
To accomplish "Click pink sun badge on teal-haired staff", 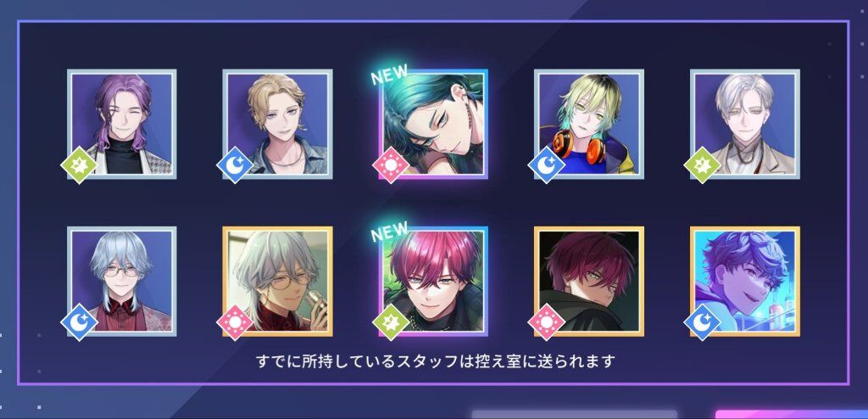I will click(x=391, y=165).
